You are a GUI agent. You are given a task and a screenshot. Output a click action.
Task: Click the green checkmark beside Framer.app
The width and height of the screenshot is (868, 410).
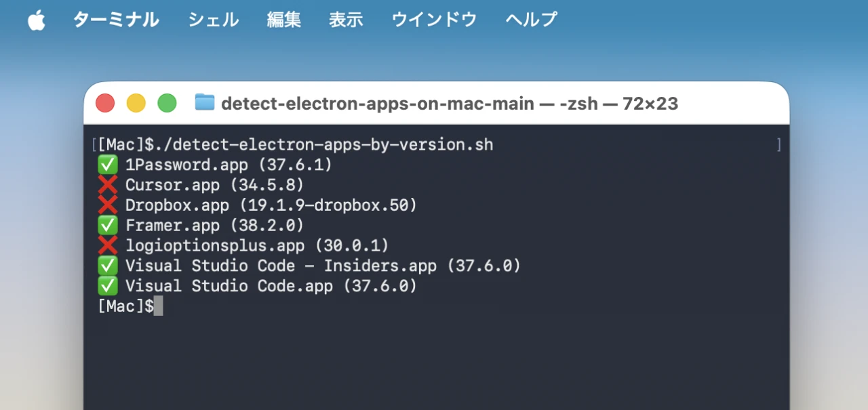(x=107, y=225)
